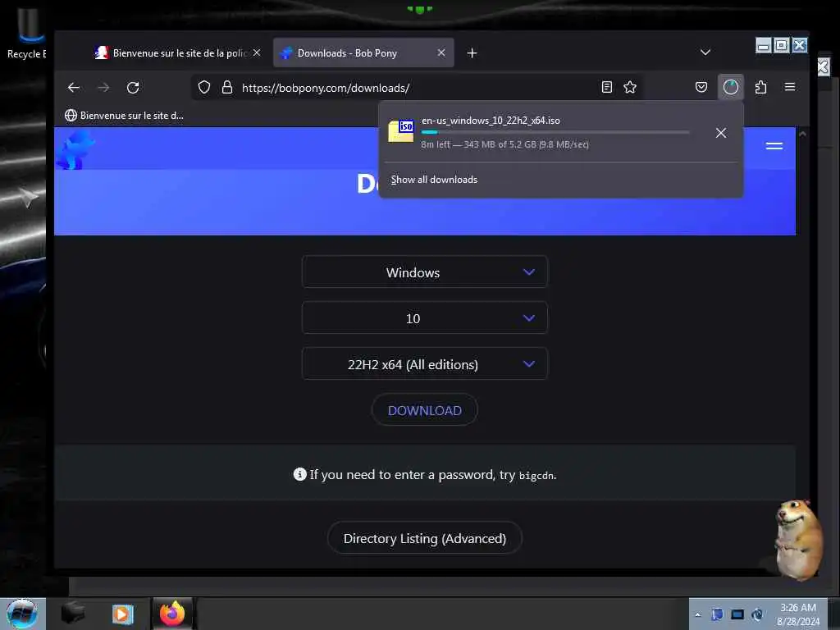List all tabs with the chevron button
The height and width of the screenshot is (630, 840).
click(705, 52)
